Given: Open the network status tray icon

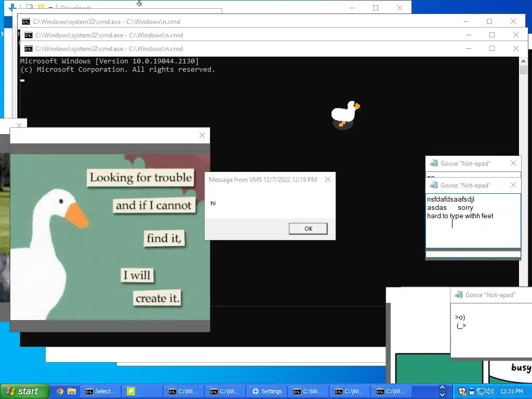Looking at the screenshot, I should (481, 391).
